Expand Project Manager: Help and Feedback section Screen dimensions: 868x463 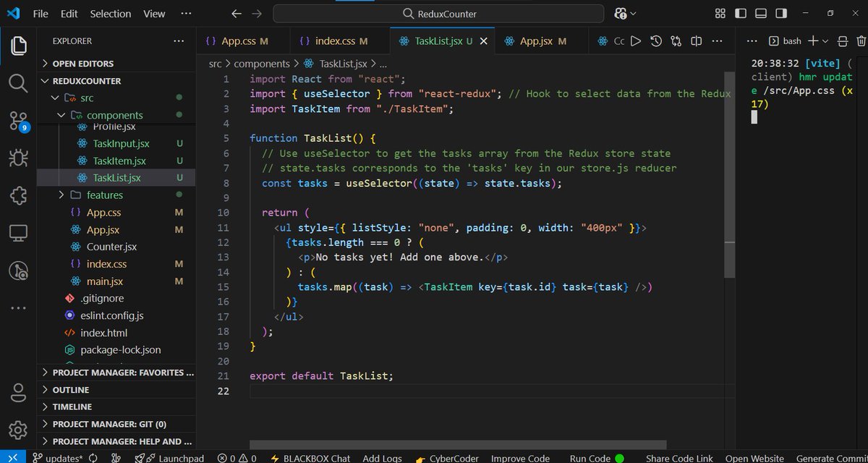116,441
